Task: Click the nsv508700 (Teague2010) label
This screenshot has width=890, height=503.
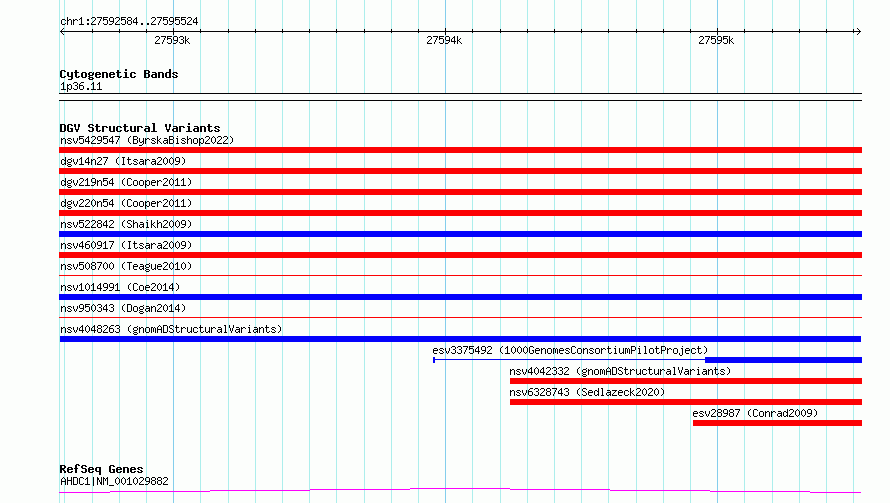Action: [126, 266]
